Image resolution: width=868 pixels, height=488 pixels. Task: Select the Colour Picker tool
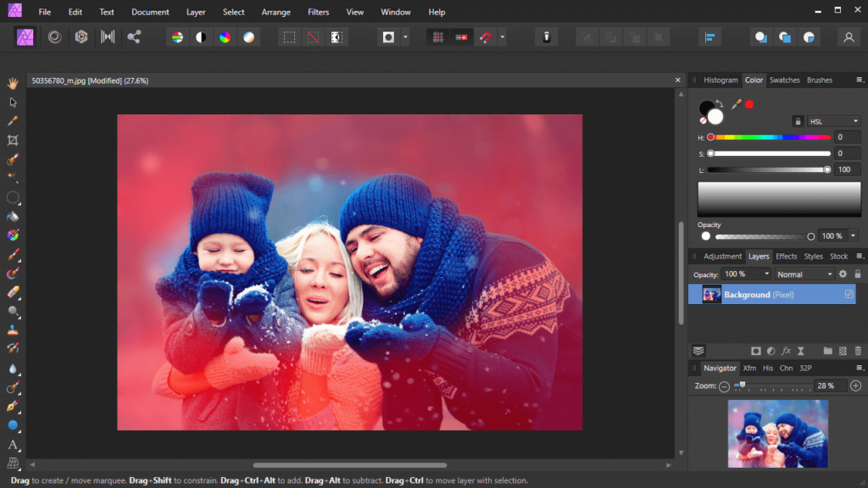(x=12, y=120)
